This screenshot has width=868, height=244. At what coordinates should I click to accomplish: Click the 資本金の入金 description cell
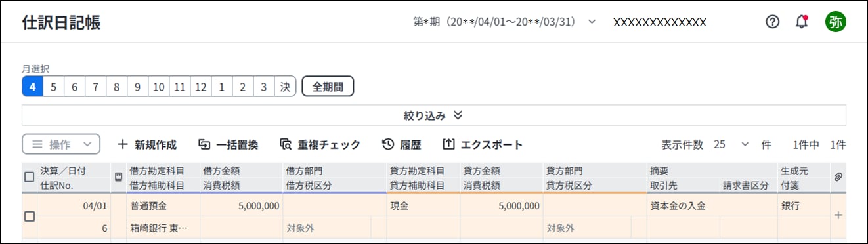(x=712, y=205)
